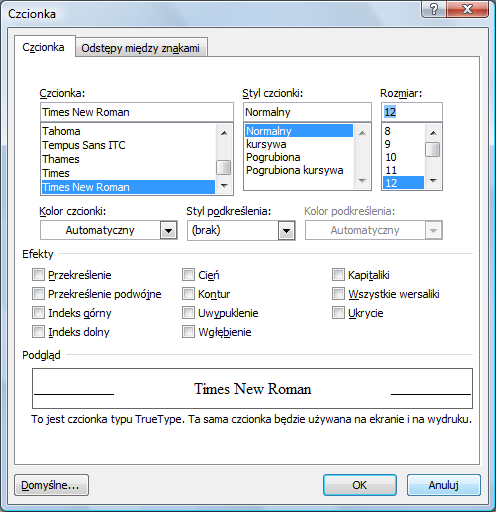Select Times New Roman in the font list

click(x=128, y=187)
